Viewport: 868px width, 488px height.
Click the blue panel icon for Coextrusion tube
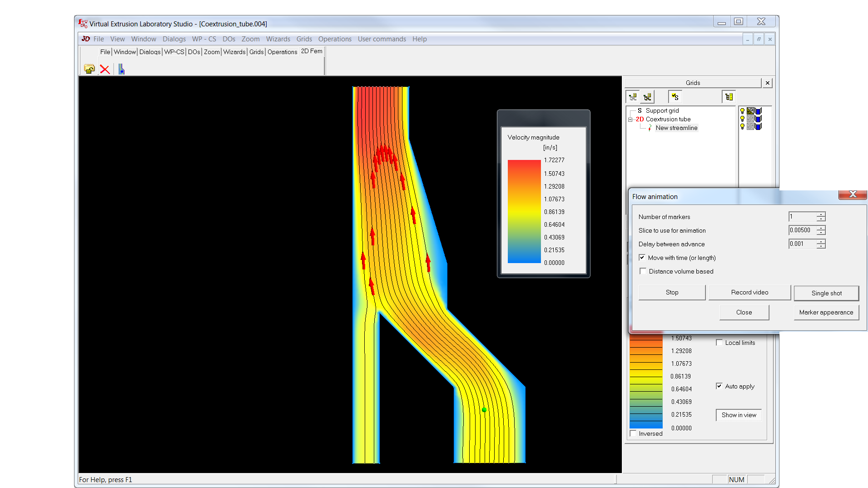[x=758, y=119]
